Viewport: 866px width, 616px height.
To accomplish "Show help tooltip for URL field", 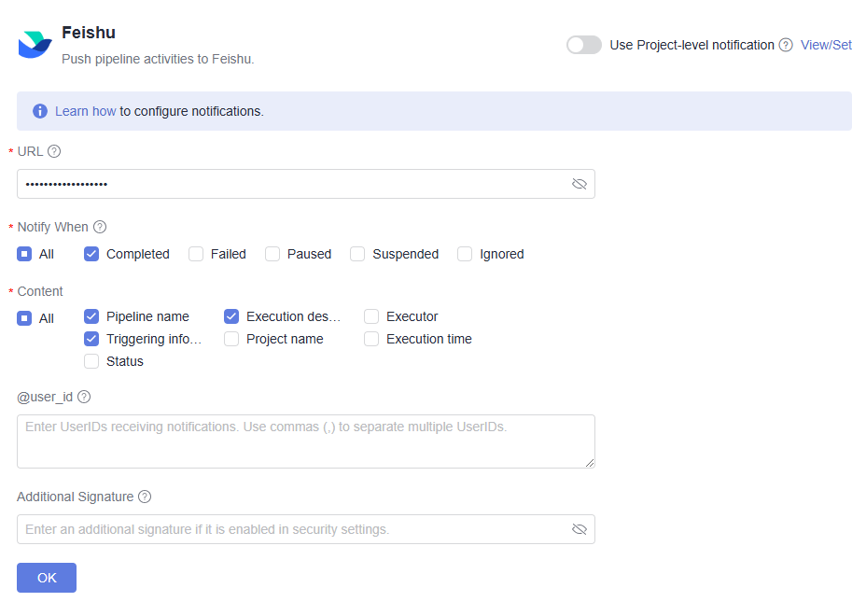I will tap(54, 151).
